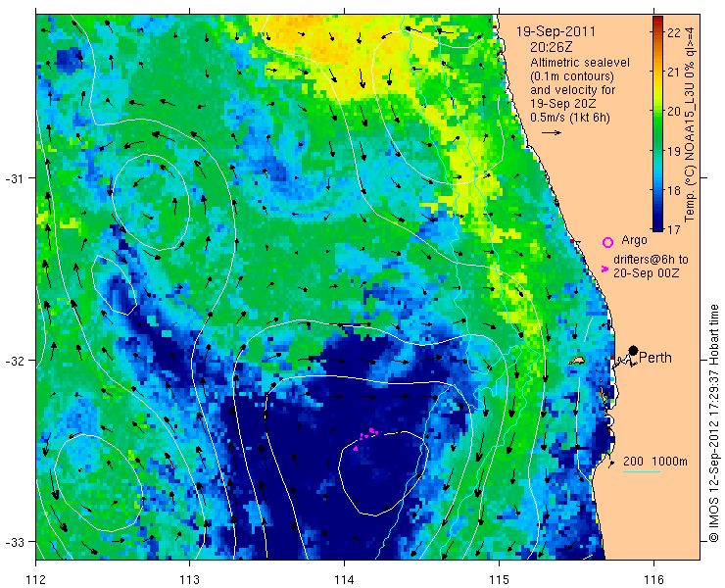Viewport: 725px width, 588px height.
Task: Click the 'drifters@6h to' legend text
Action: (x=651, y=260)
